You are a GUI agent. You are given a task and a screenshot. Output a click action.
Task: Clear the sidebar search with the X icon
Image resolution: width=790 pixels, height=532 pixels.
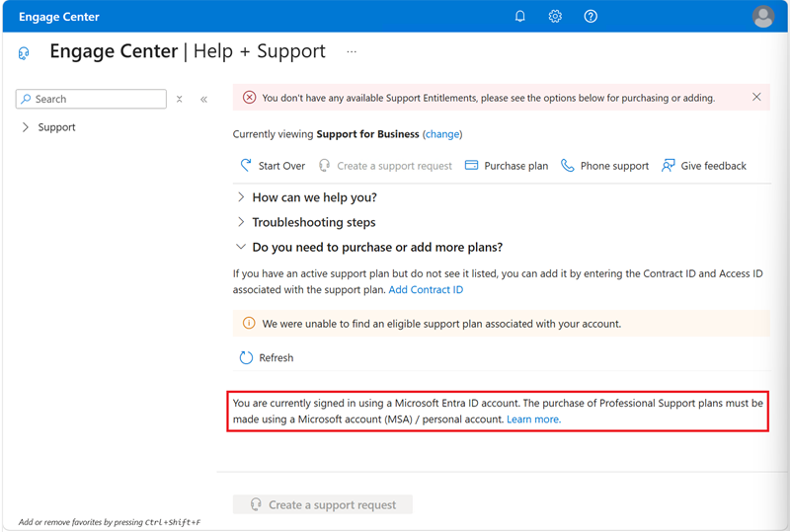179,100
